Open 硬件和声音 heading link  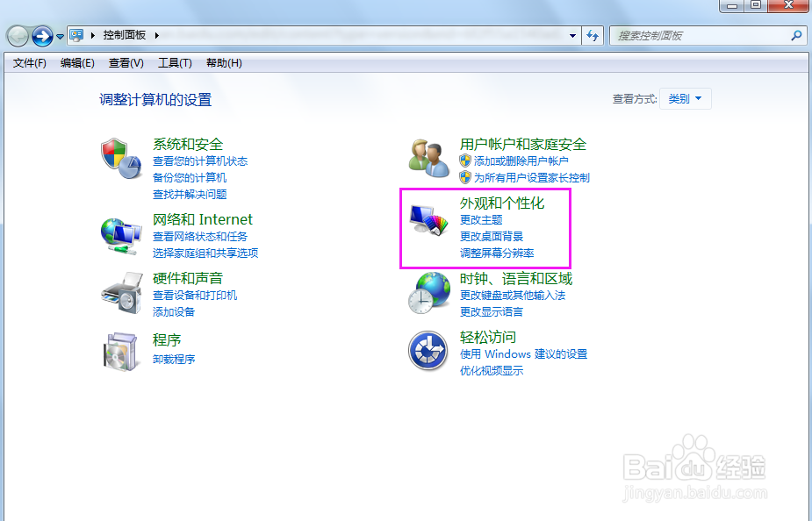tap(188, 278)
